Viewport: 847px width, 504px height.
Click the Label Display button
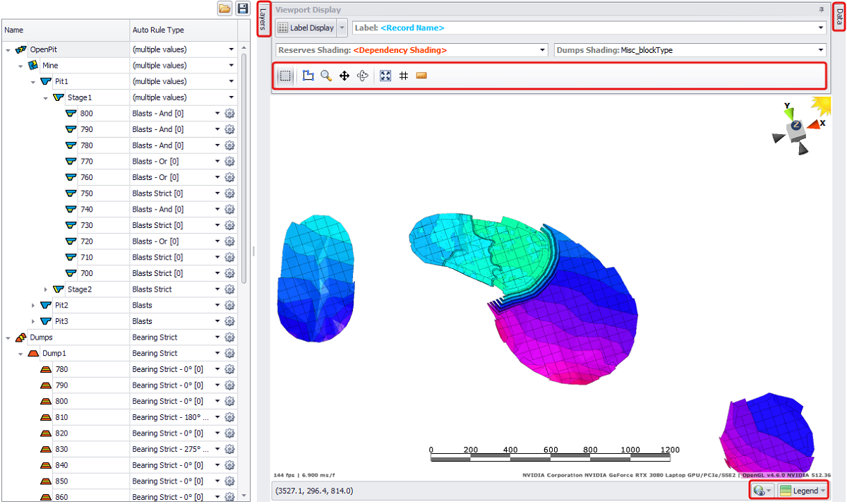(306, 28)
